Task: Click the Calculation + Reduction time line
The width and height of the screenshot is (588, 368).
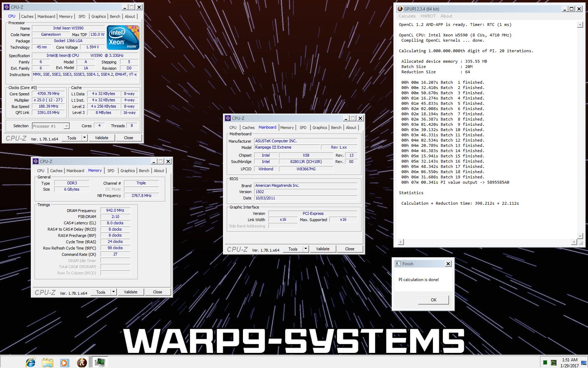Action: [x=460, y=203]
